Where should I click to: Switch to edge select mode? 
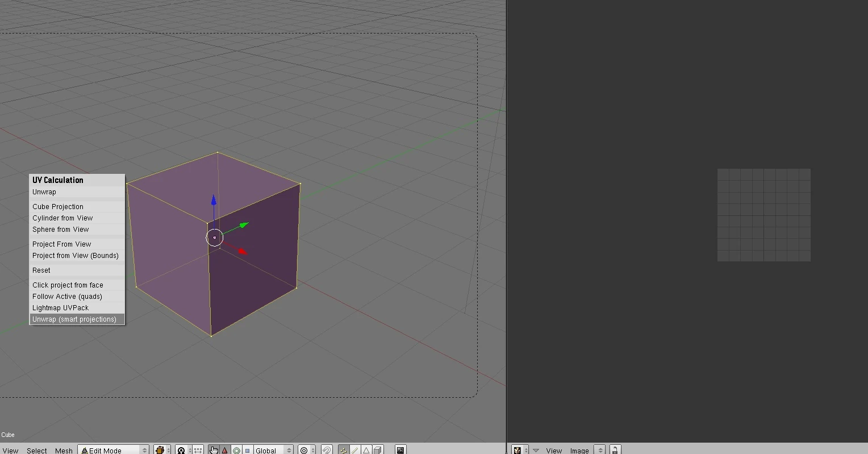coord(354,450)
